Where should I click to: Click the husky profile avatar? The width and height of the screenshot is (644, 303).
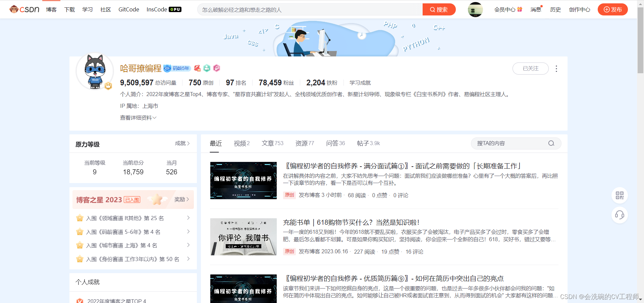pos(95,72)
